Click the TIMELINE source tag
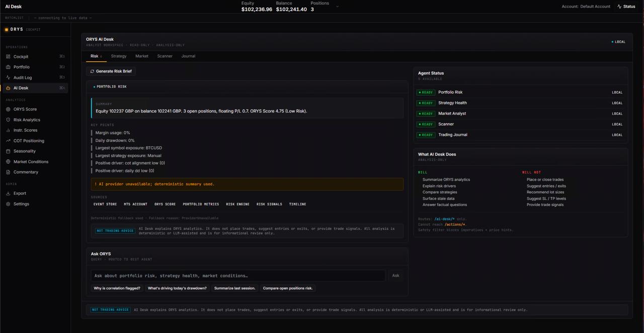644x333 pixels. (x=297, y=204)
